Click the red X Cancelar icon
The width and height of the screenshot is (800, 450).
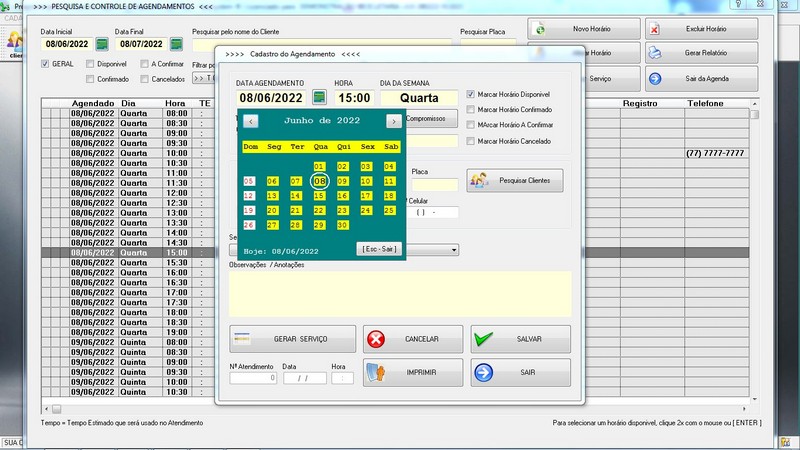point(376,339)
